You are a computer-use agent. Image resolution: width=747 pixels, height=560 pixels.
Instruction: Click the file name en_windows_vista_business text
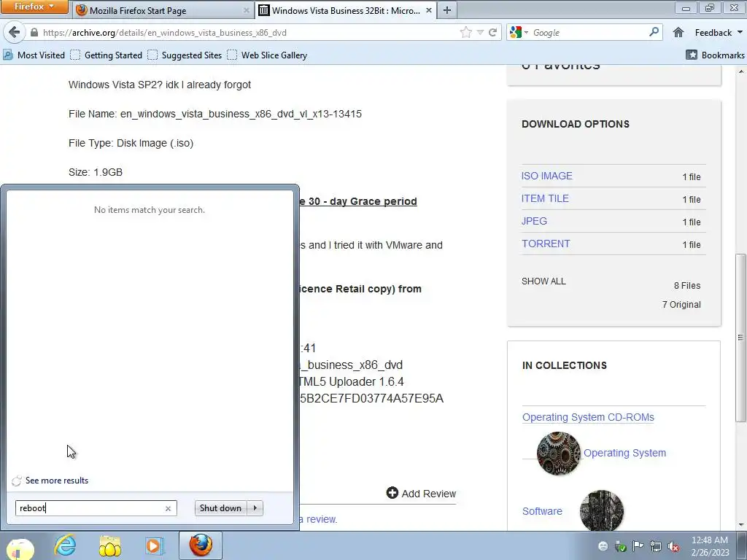(241, 114)
